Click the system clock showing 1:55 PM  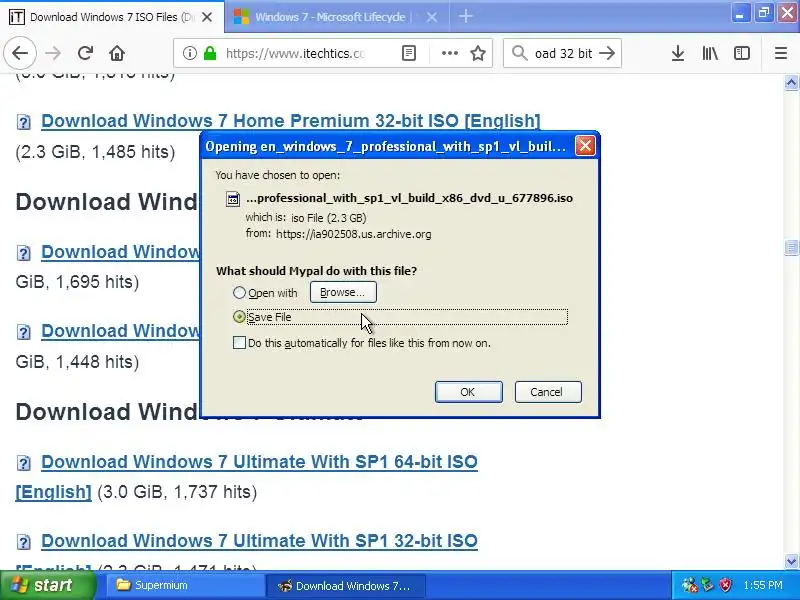763,585
